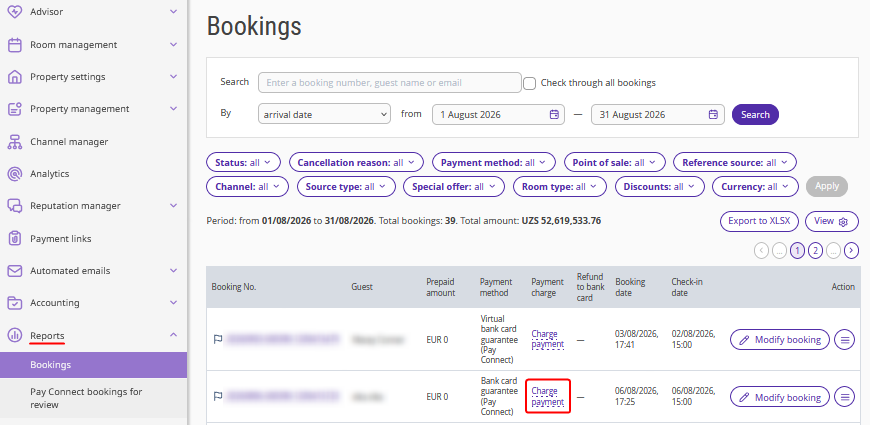Open the Channel filter dropdown
The height and width of the screenshot is (425, 870).
[x=247, y=186]
